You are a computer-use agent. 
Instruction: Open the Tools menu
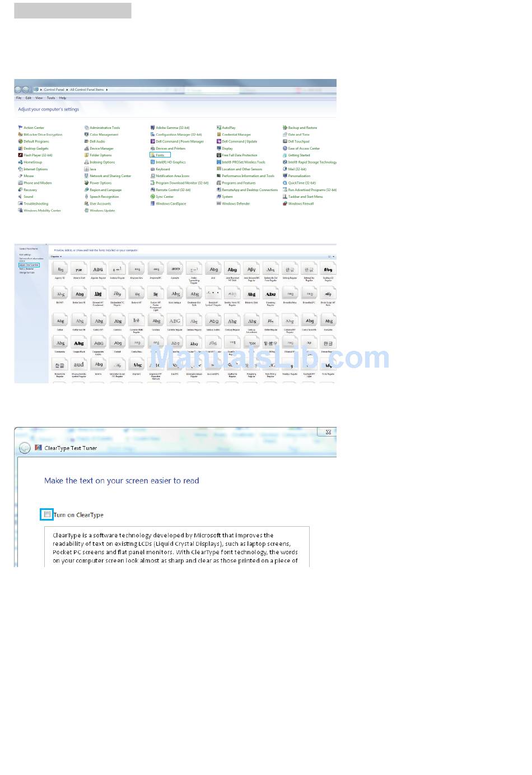click(51, 98)
